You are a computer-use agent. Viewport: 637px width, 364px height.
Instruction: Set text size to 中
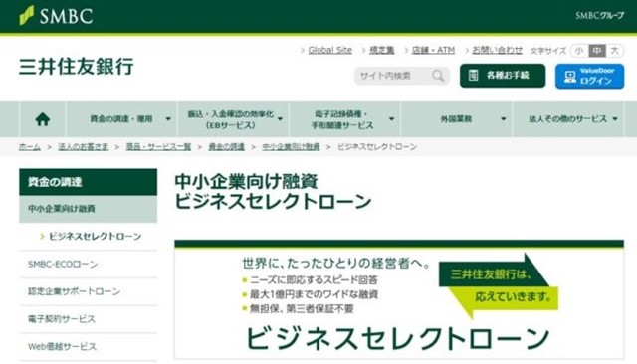tap(597, 51)
